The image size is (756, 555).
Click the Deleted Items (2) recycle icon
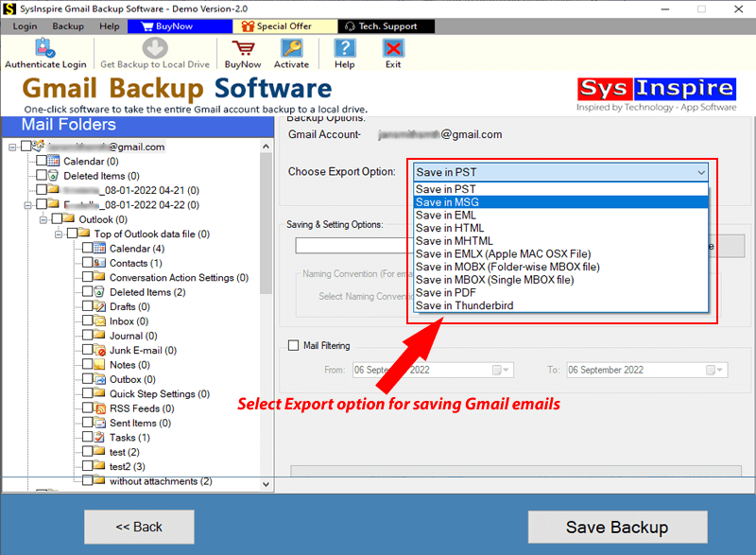pos(99,292)
